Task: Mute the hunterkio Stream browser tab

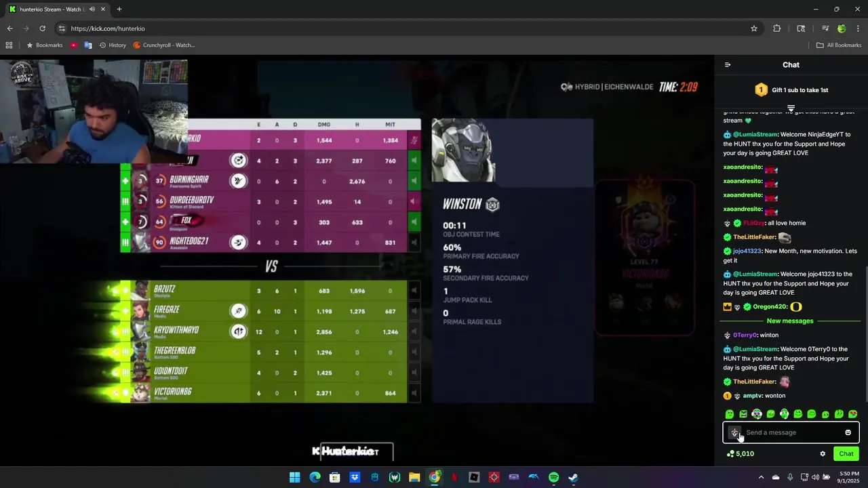Action: tap(92, 9)
